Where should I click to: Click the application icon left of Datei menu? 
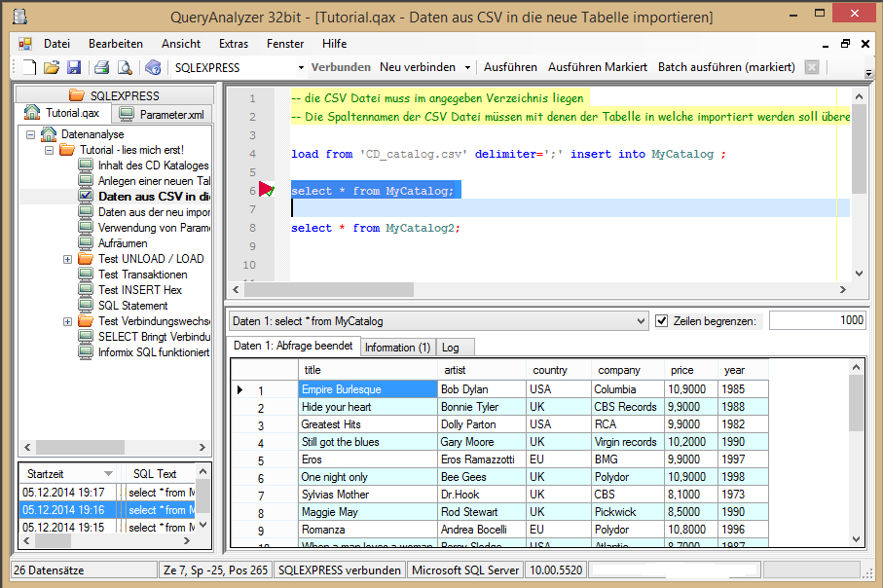tap(25, 44)
